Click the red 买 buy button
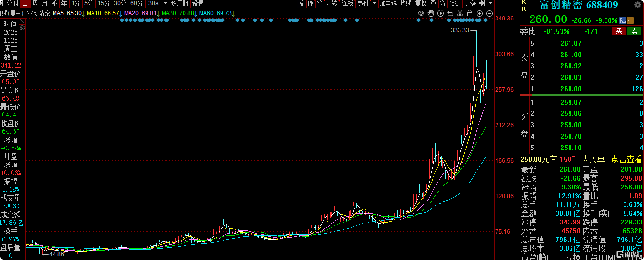This screenshot has height=260, width=644. coord(619,31)
